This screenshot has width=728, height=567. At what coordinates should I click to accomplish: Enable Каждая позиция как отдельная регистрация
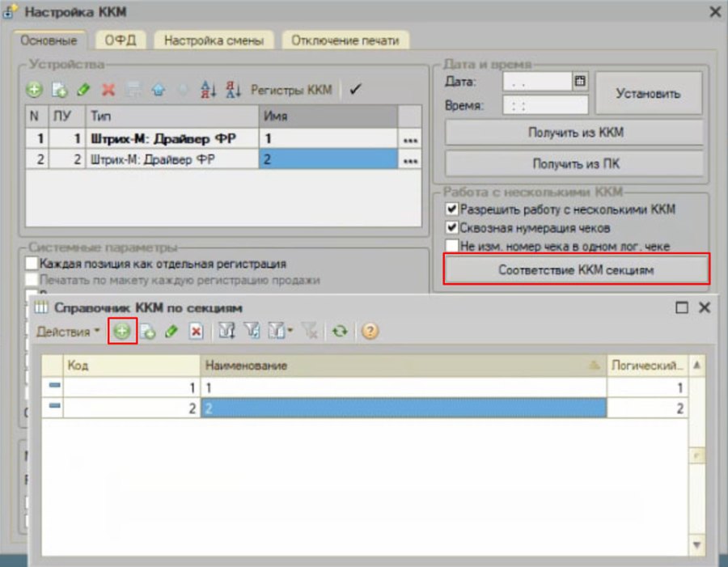(x=32, y=264)
